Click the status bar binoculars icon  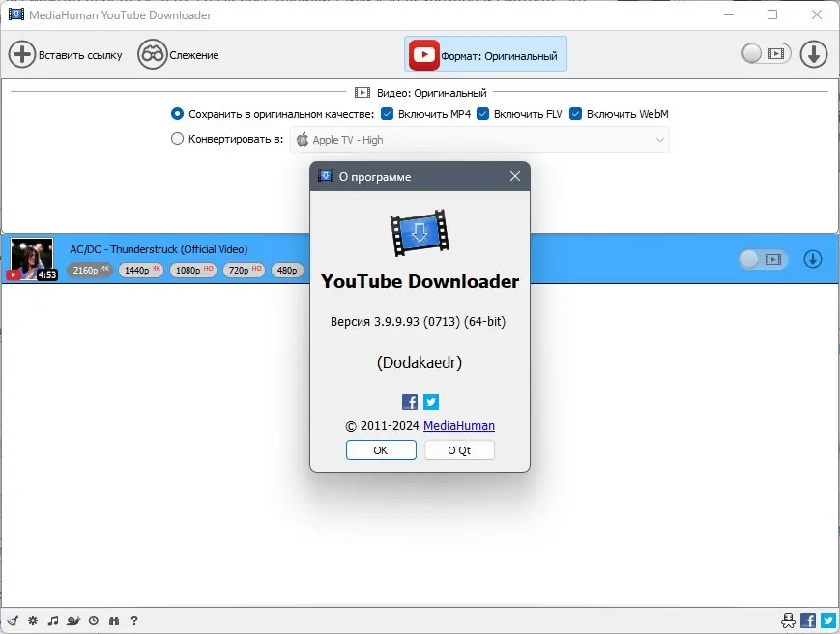(x=113, y=620)
